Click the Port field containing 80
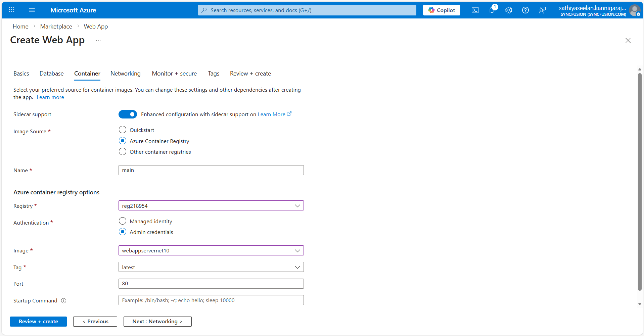 (211, 284)
